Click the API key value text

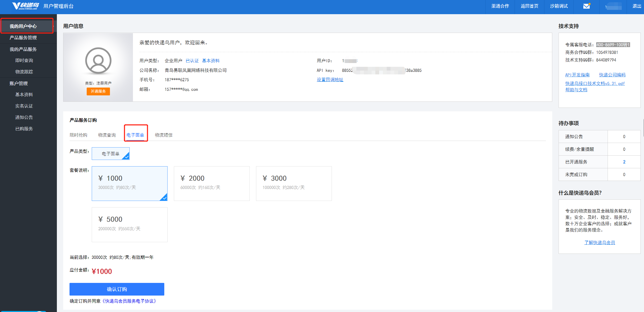(x=382, y=70)
